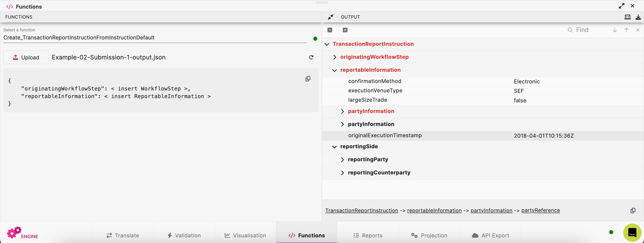Go to the Projection tab
This screenshot has width=644, height=243.
[429, 235]
